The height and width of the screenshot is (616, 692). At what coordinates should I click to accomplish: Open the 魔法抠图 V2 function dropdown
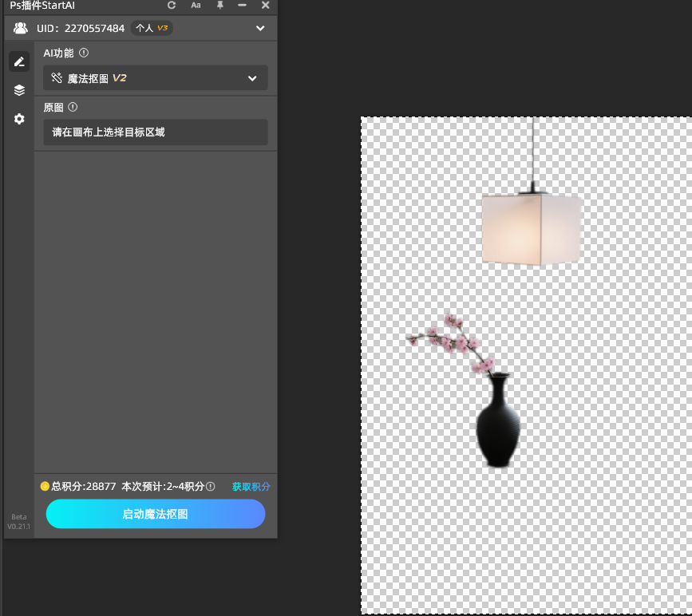(x=156, y=78)
